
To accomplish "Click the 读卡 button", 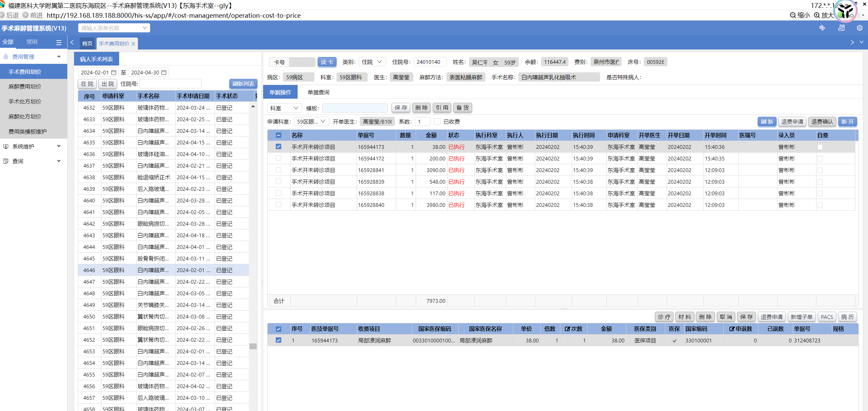I will click(327, 62).
